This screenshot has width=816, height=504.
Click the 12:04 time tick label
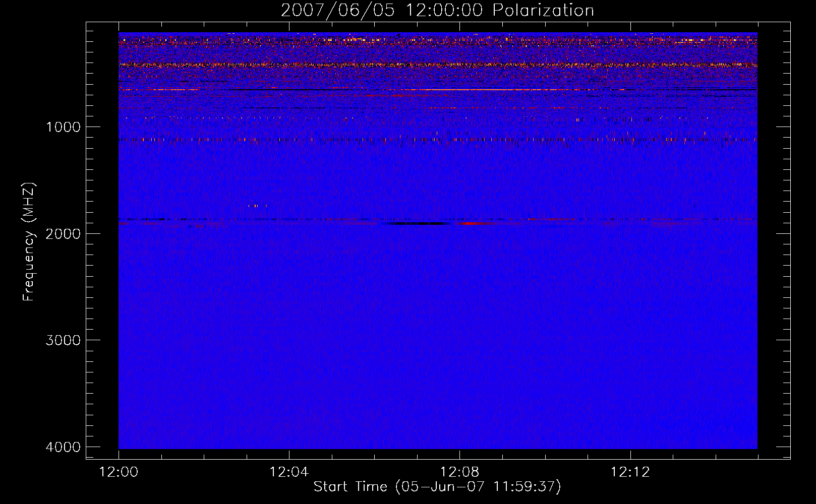(289, 472)
